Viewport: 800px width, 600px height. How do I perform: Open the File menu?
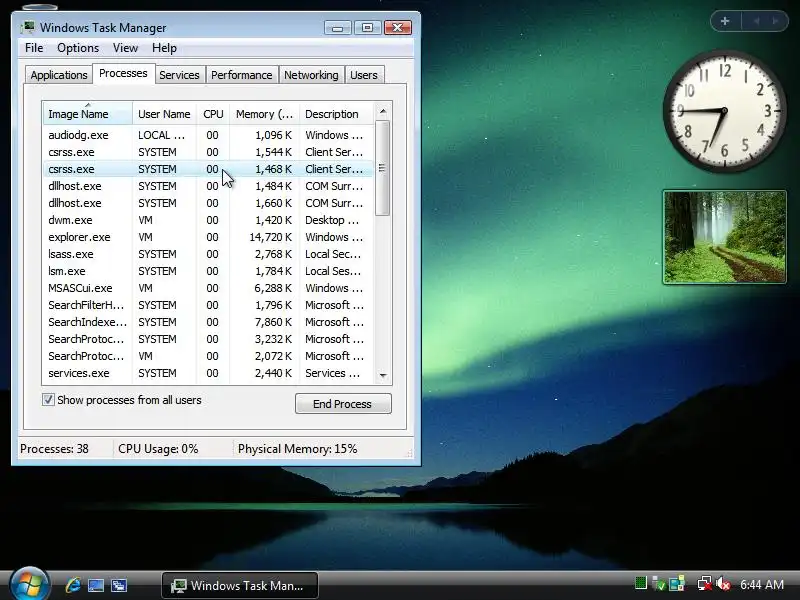tap(34, 48)
